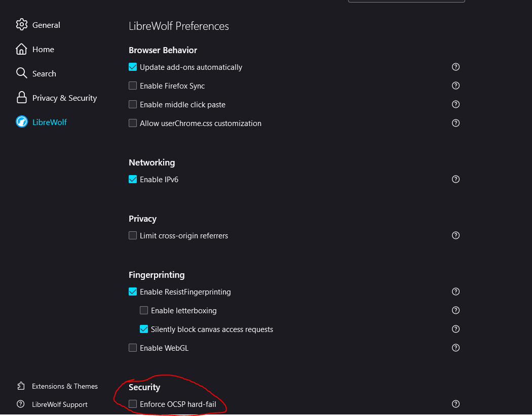Screen dimensions: 532x416
Task: Click the LibreWolf Support question icon
Action: [21, 404]
